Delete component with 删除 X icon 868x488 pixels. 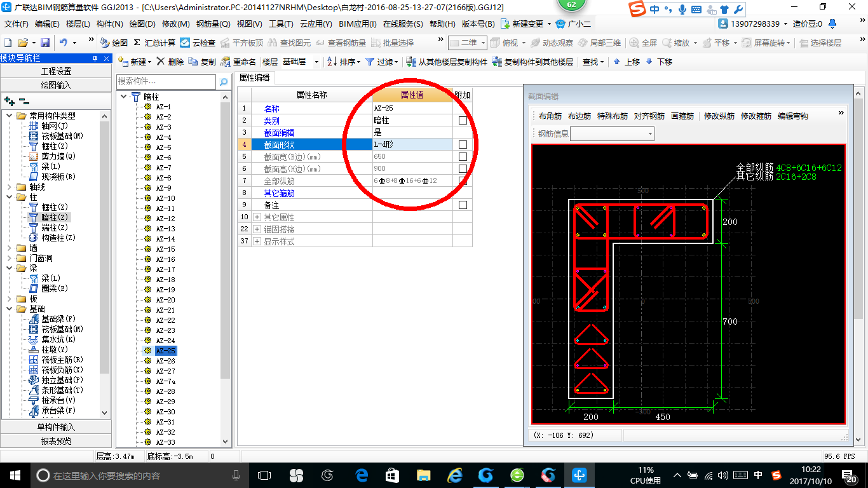pyautogui.click(x=170, y=62)
